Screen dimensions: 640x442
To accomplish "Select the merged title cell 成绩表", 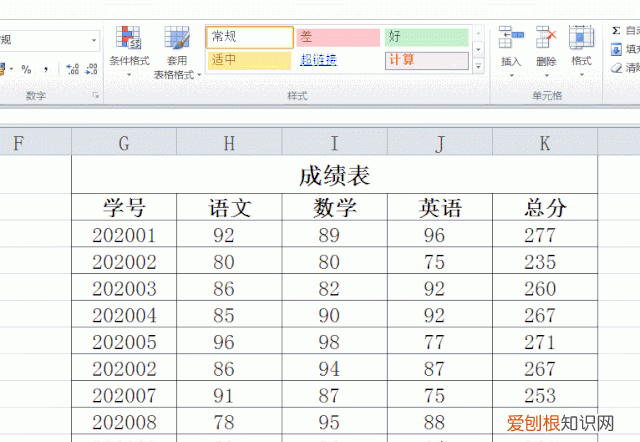I will coord(335,175).
